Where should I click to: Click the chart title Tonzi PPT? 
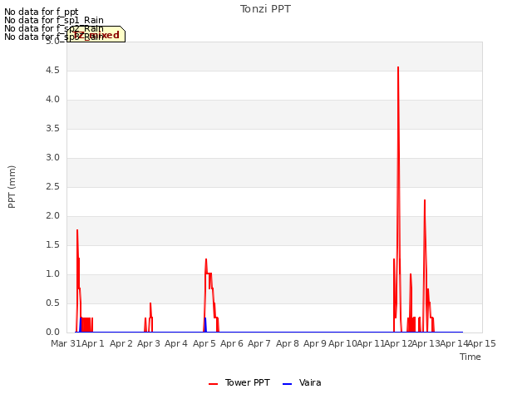tap(265, 9)
